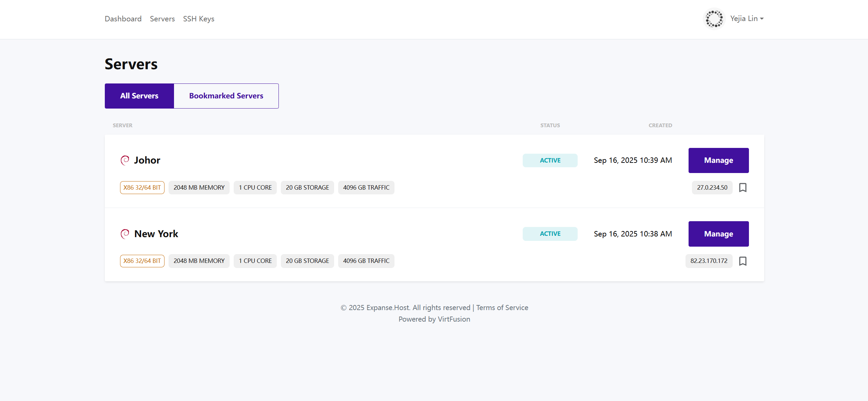Click New York's ACTIVE status badge
The height and width of the screenshot is (401, 868).
click(x=550, y=234)
